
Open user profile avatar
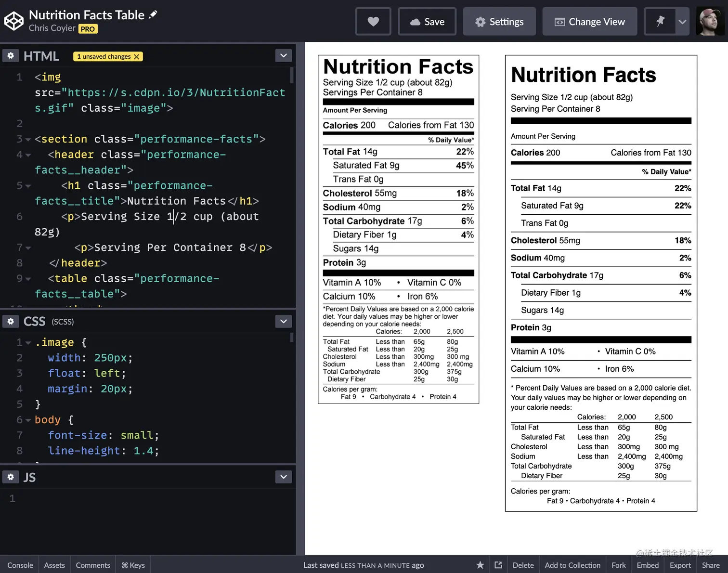pyautogui.click(x=710, y=22)
